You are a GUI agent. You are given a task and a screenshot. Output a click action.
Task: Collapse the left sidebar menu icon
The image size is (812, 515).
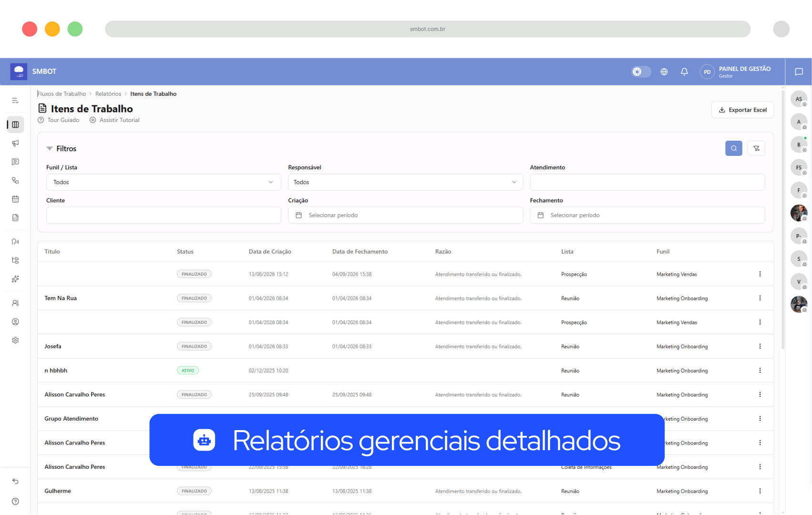click(x=15, y=101)
